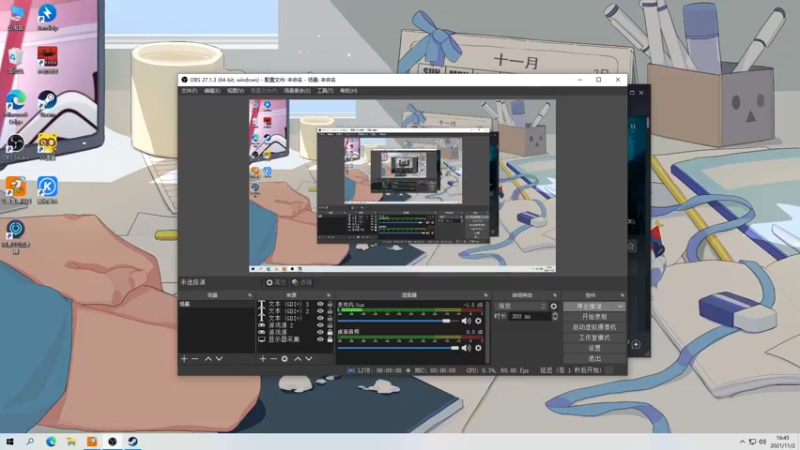Open the 文件(F) menu in OBS
The height and width of the screenshot is (450, 800).
coord(189,91)
